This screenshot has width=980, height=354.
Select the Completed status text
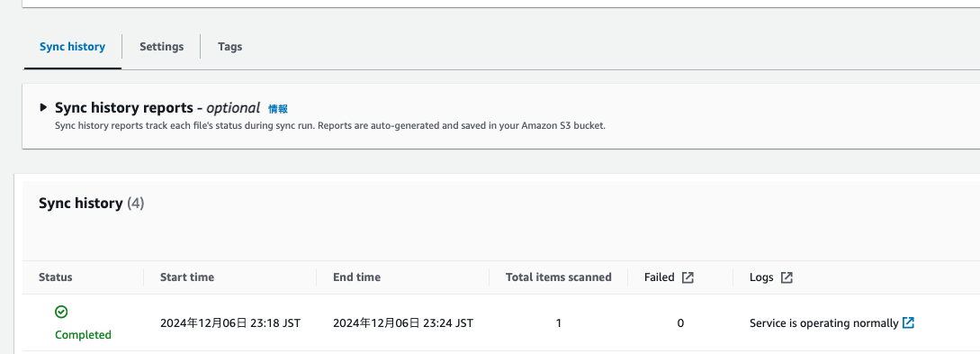pos(83,334)
